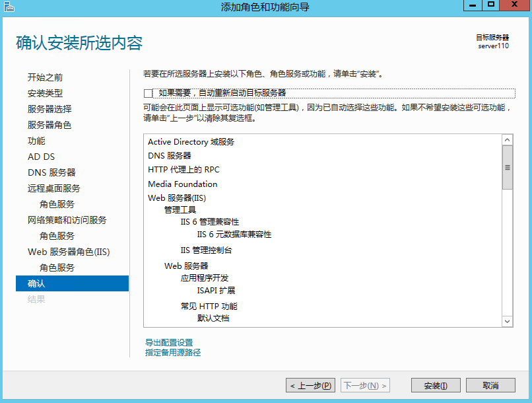Screen dimensions: 532x403
Task: Open the 开始之前 step
Action: coord(45,77)
